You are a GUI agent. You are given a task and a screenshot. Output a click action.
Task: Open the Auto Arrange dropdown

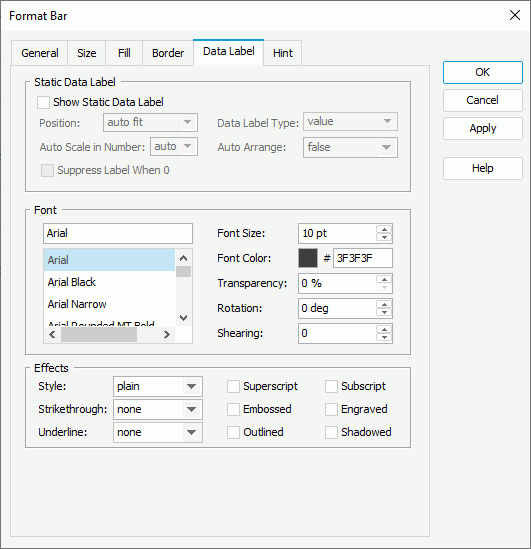pos(350,147)
